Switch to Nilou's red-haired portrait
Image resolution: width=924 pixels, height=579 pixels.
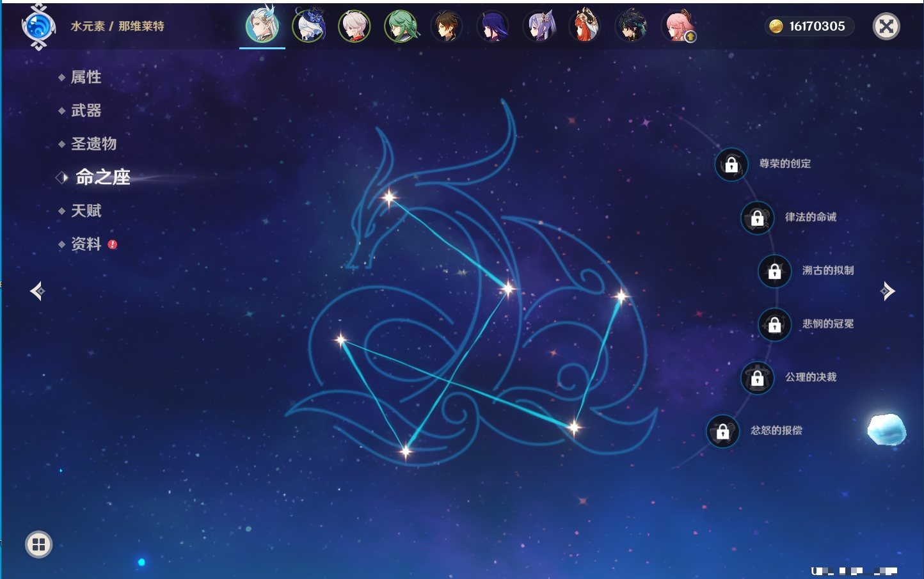pyautogui.click(x=585, y=26)
